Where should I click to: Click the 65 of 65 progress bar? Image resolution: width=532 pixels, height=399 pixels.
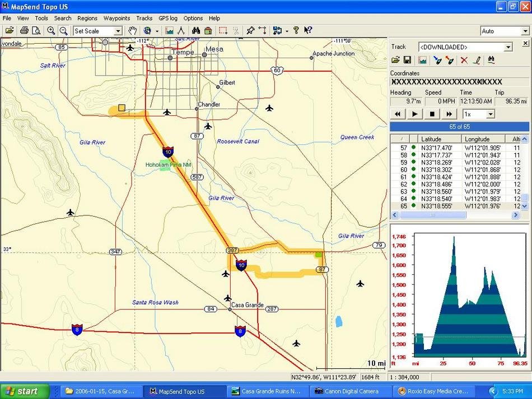point(459,127)
